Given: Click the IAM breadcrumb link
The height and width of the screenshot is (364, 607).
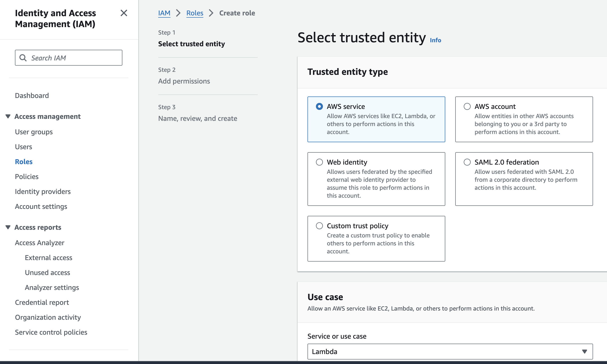Looking at the screenshot, I should (164, 13).
